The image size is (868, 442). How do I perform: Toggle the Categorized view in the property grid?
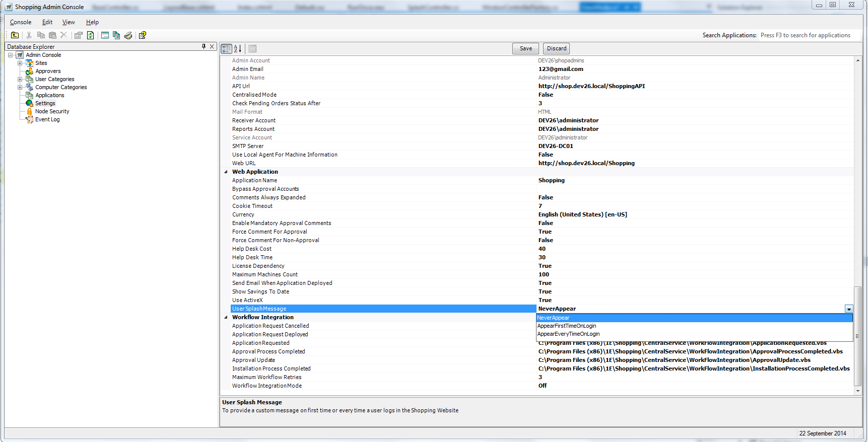coord(226,49)
